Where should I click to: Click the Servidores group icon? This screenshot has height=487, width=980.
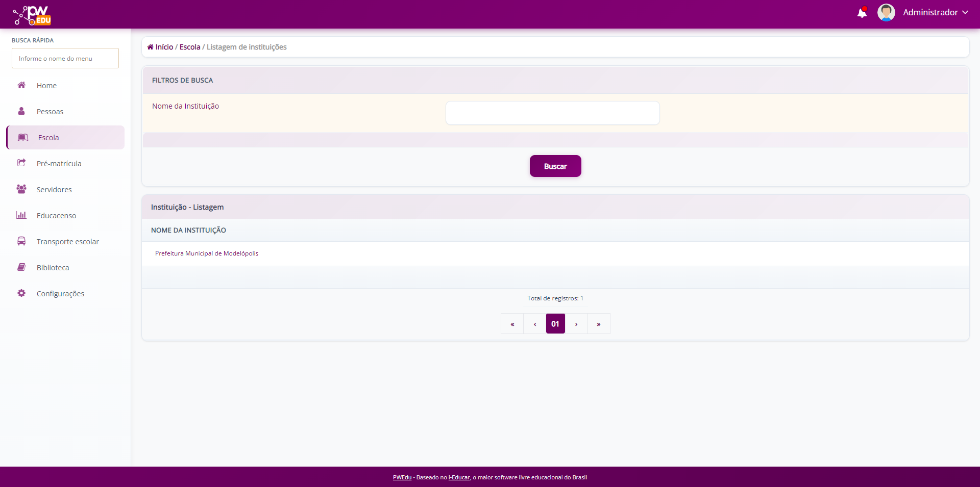21,189
